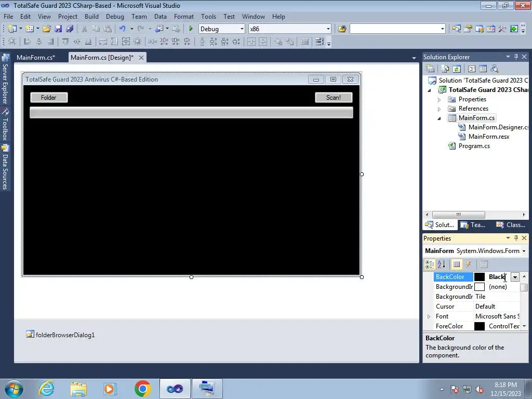This screenshot has width=532, height=399.
Task: Switch to the Team Explorer bottom tab
Action: point(473,225)
